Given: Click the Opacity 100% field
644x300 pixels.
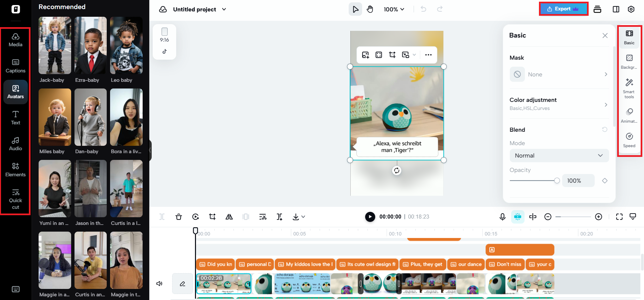Looking at the screenshot, I should tap(578, 181).
